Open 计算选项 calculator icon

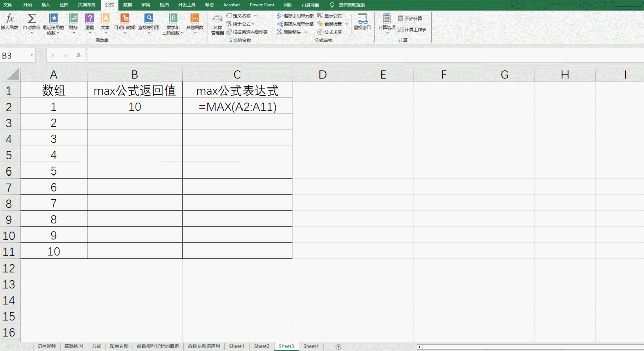pyautogui.click(x=387, y=19)
